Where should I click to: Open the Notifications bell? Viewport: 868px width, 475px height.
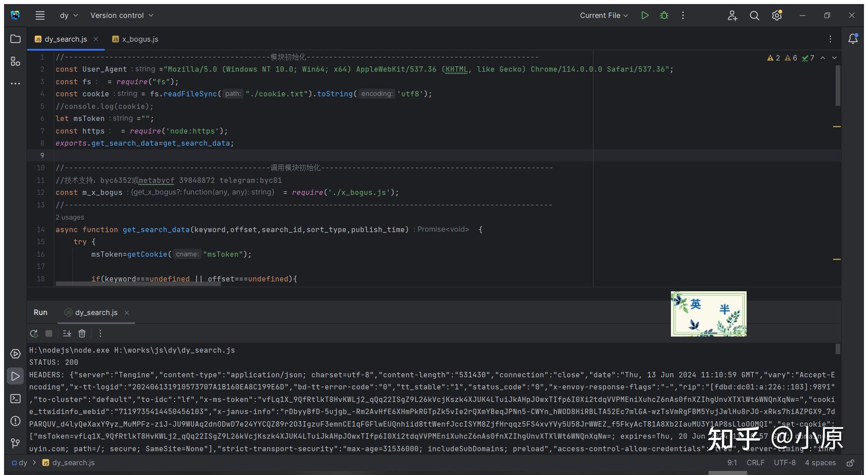click(x=853, y=39)
